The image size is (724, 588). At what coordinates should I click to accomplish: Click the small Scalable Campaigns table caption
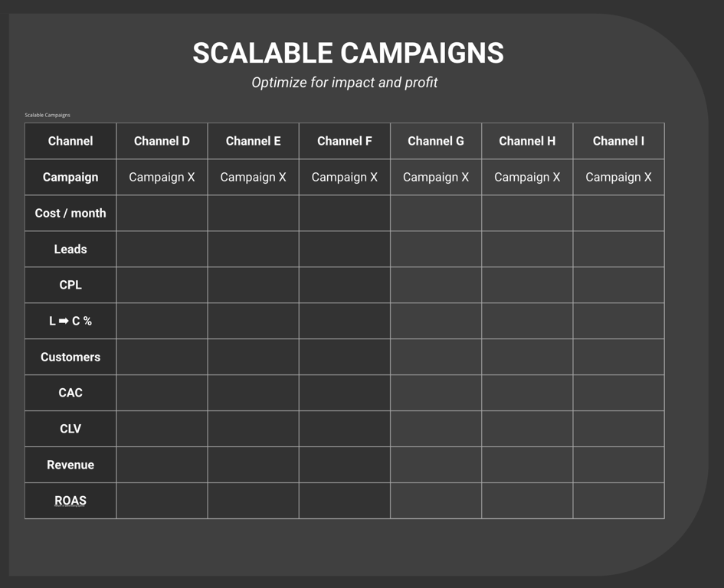tap(48, 115)
